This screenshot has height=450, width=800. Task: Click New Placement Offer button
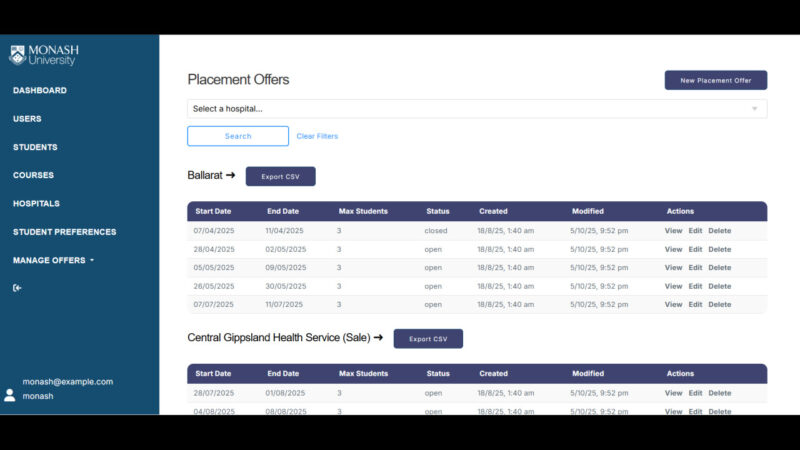[715, 80]
